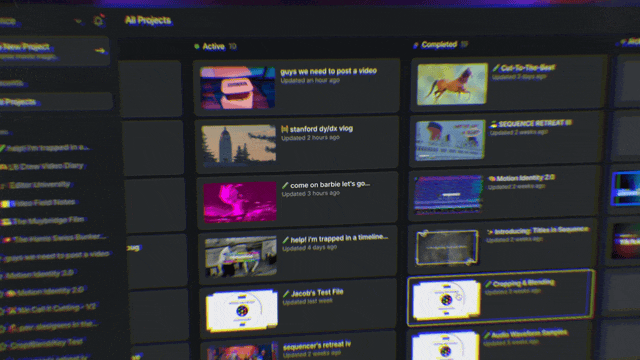The image size is (640, 360).
Task: Open 'sequencer's retreat iv' project title
Action: (x=317, y=345)
